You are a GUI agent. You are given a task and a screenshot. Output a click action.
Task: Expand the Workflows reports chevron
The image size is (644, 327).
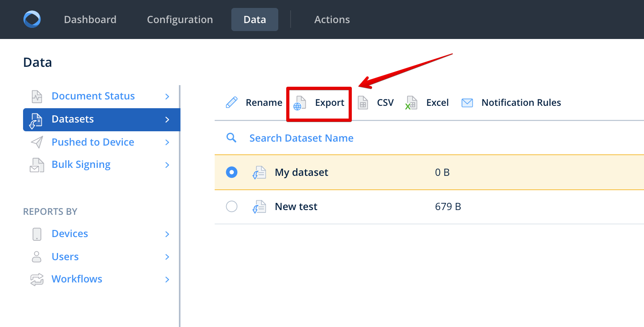(167, 279)
